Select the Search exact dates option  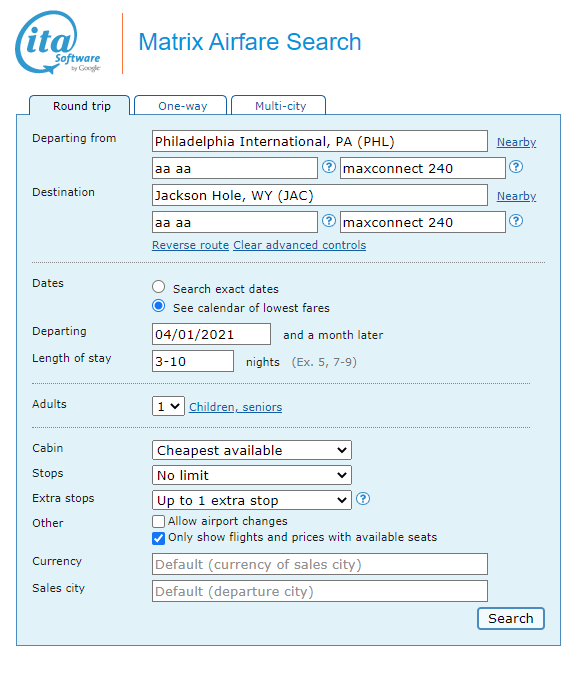158,286
